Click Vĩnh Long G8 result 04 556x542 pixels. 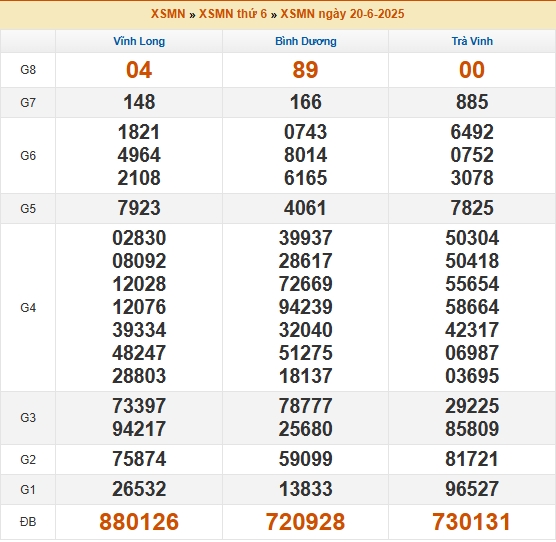click(x=139, y=69)
